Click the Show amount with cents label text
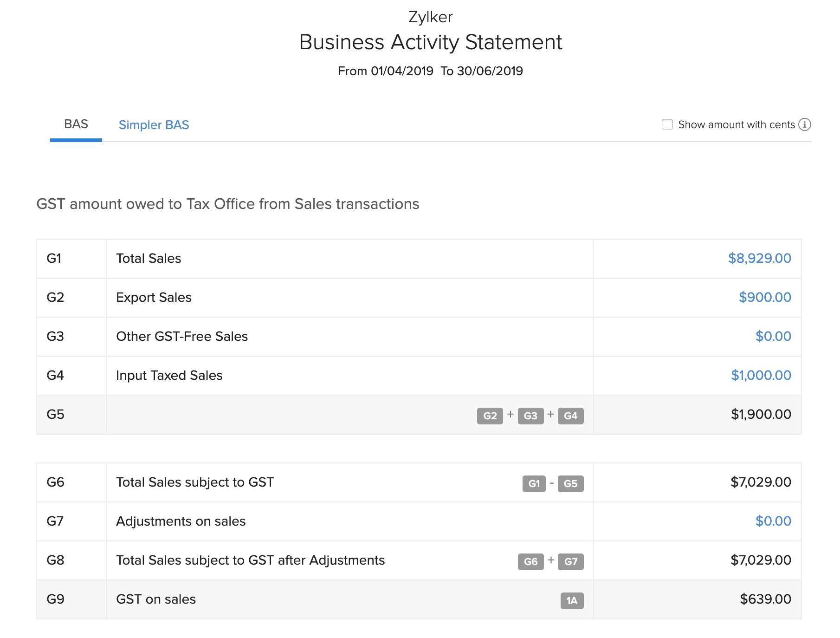840x638 pixels. pyautogui.click(x=736, y=124)
